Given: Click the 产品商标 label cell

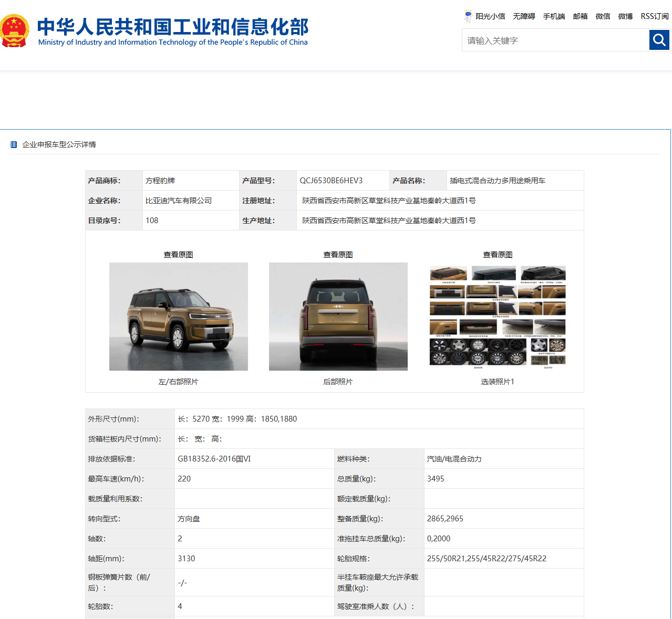Looking at the screenshot, I should (x=114, y=181).
